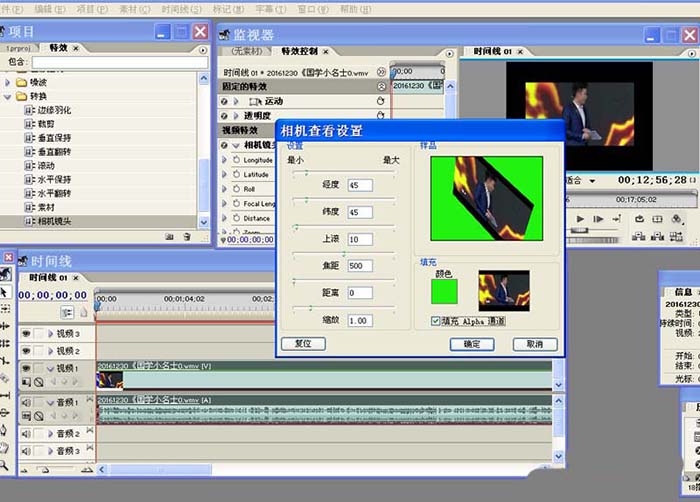Select the 特效控制 tab
700x502 pixels.
[300, 51]
